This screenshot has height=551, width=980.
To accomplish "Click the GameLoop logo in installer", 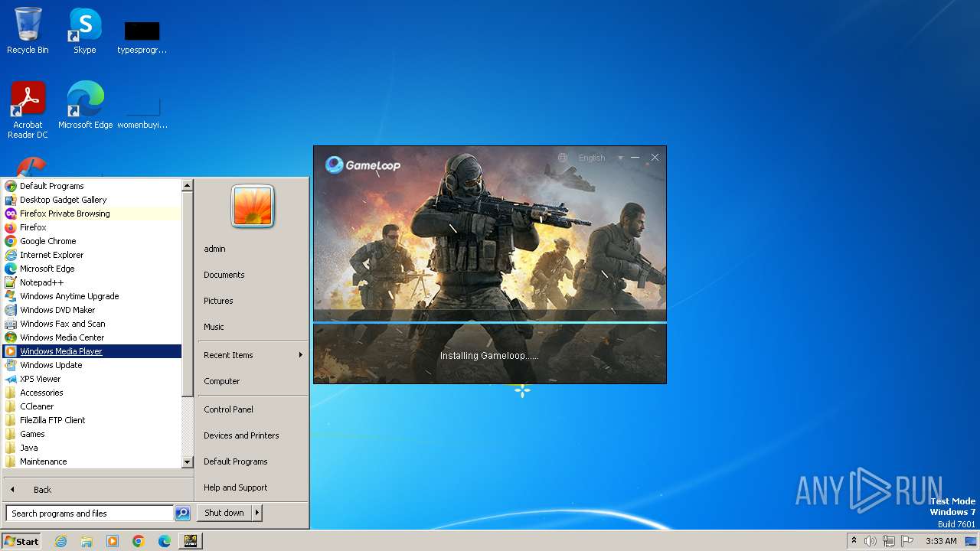I will (x=363, y=165).
